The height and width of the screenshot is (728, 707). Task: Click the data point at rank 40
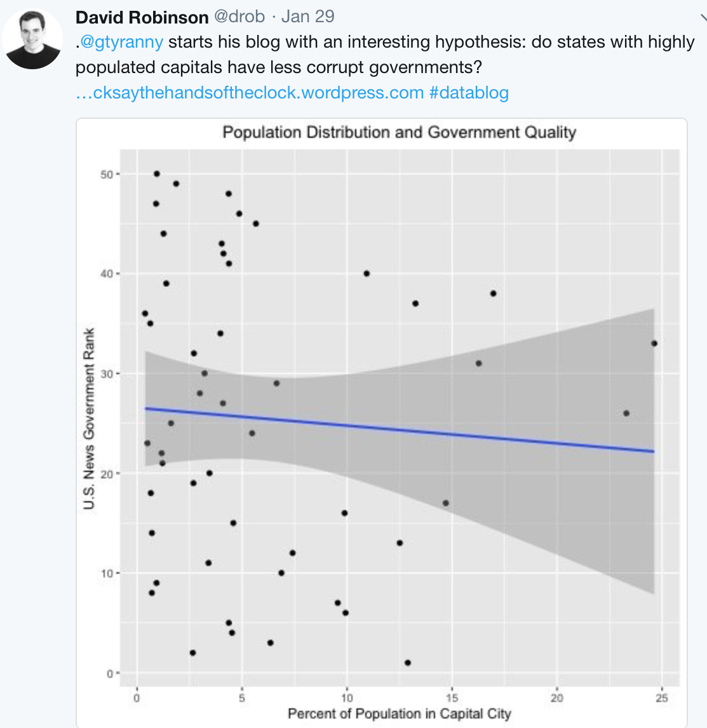[x=367, y=273]
